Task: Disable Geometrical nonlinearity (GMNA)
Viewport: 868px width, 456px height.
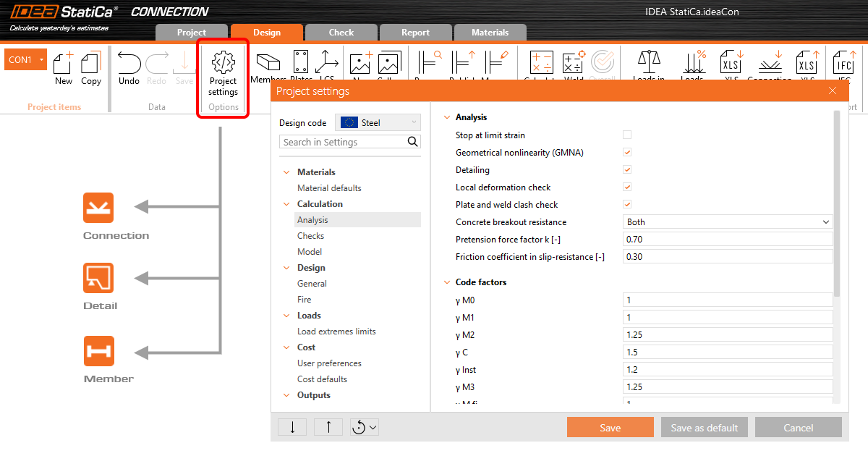Action: [x=626, y=152]
